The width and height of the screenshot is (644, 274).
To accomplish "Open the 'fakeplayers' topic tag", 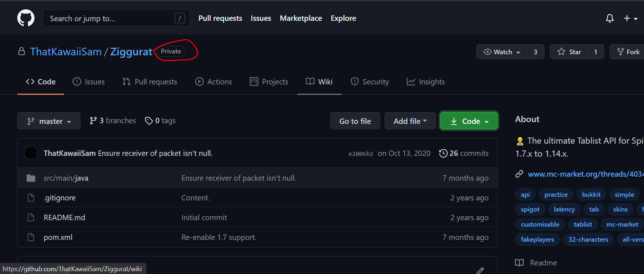I will (x=538, y=240).
